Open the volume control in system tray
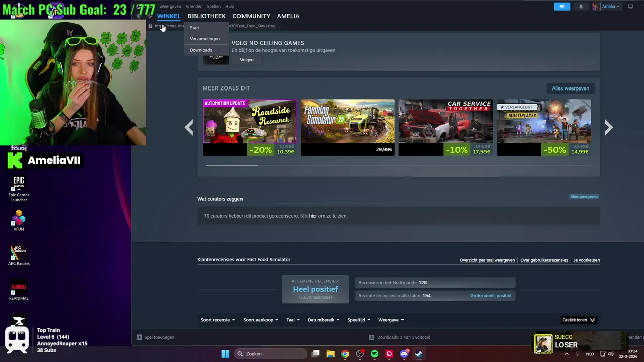The height and width of the screenshot is (362, 644). click(611, 354)
